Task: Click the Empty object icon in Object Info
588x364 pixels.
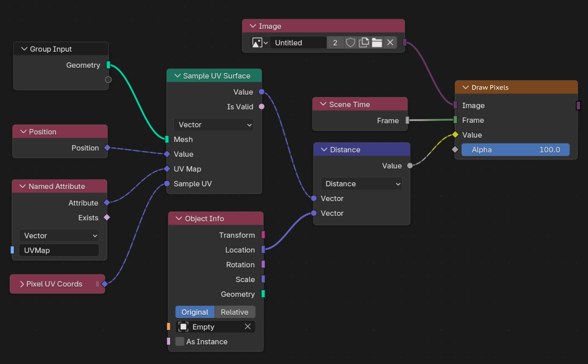Action: pyautogui.click(x=183, y=327)
